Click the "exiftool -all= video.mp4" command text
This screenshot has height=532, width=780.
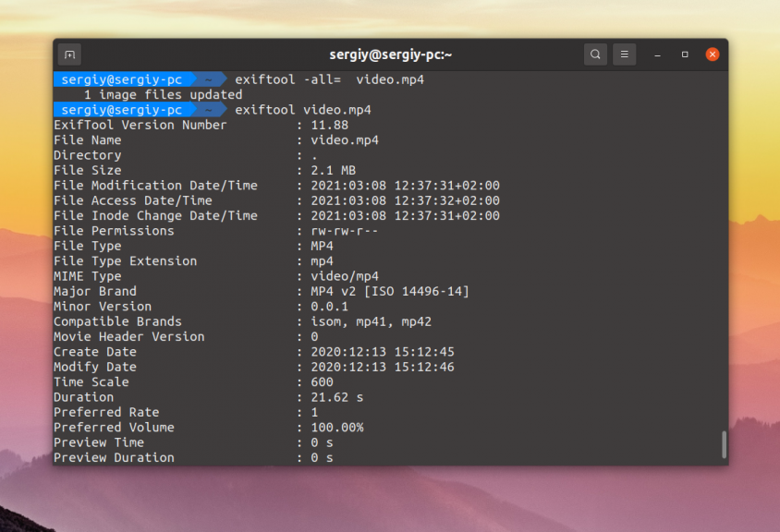[329, 79]
